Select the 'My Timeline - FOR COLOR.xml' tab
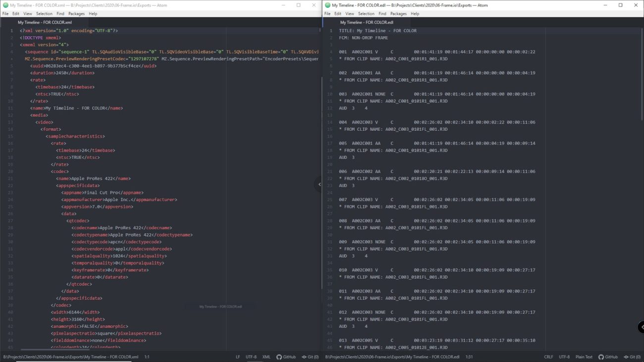 coord(45,22)
